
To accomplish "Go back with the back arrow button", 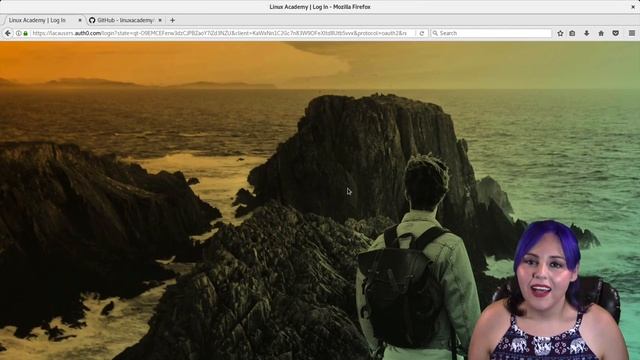I will point(8,33).
